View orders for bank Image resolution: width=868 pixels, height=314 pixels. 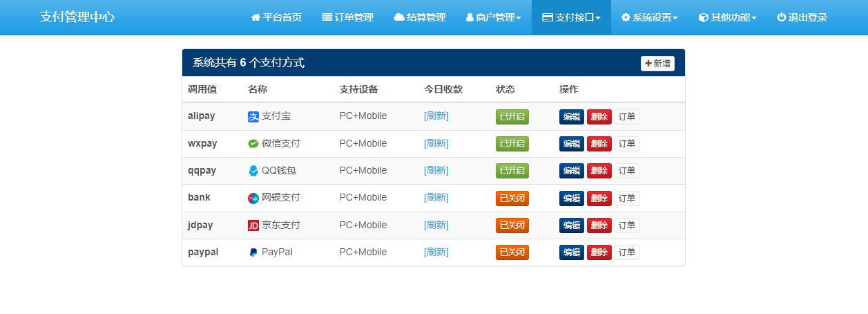[627, 198]
